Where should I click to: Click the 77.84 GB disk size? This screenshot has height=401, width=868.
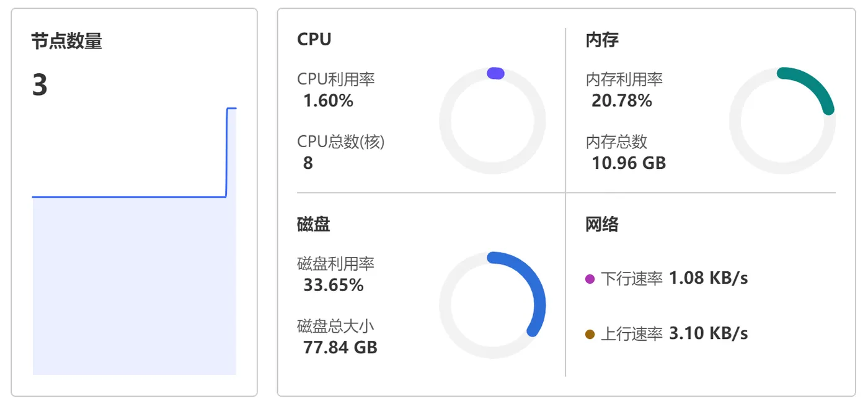pyautogui.click(x=340, y=348)
